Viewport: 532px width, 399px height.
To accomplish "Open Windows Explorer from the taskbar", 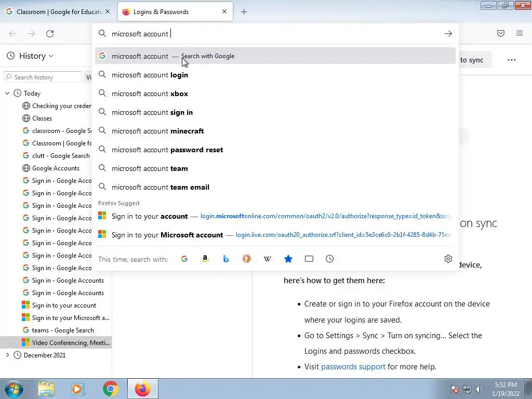I will [46, 389].
